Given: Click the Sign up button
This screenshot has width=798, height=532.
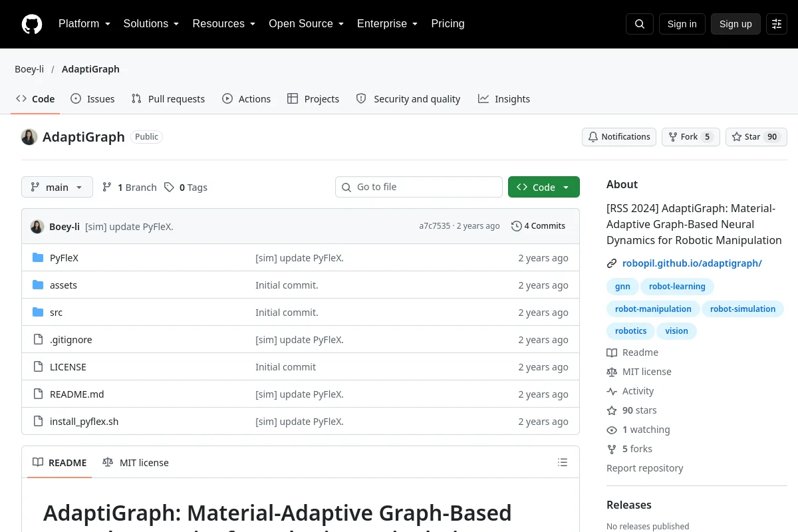Looking at the screenshot, I should (x=735, y=24).
